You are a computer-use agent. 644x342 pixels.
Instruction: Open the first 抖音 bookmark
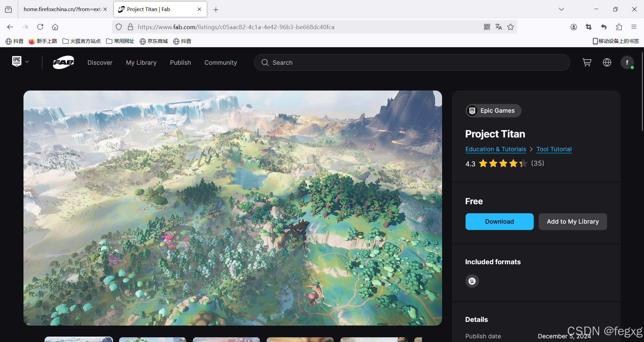(x=14, y=41)
